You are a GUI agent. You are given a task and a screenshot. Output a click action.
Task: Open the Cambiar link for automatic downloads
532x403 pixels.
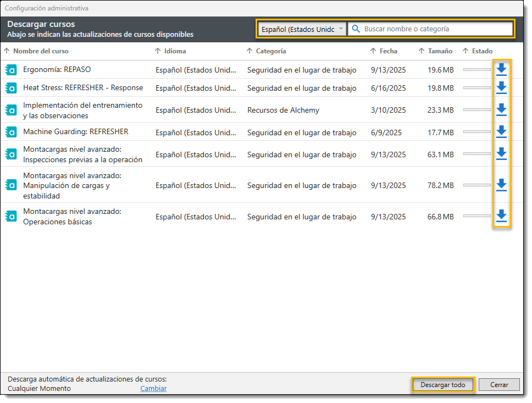(x=153, y=389)
